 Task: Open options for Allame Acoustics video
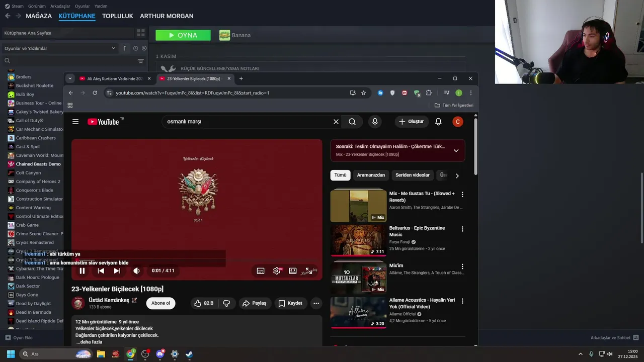point(462,301)
